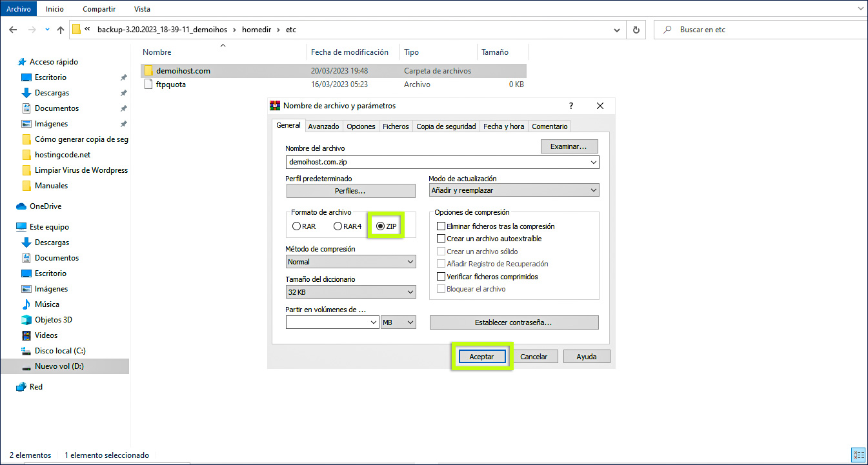Enable Eliminar ficheros tras la compresión
Image resolution: width=868 pixels, height=465 pixels.
(441, 226)
